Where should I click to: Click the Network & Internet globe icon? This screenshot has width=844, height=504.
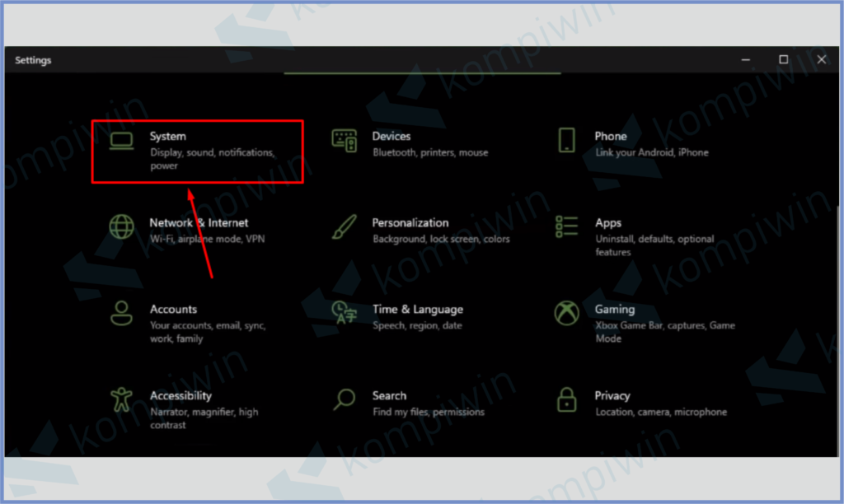(x=121, y=226)
